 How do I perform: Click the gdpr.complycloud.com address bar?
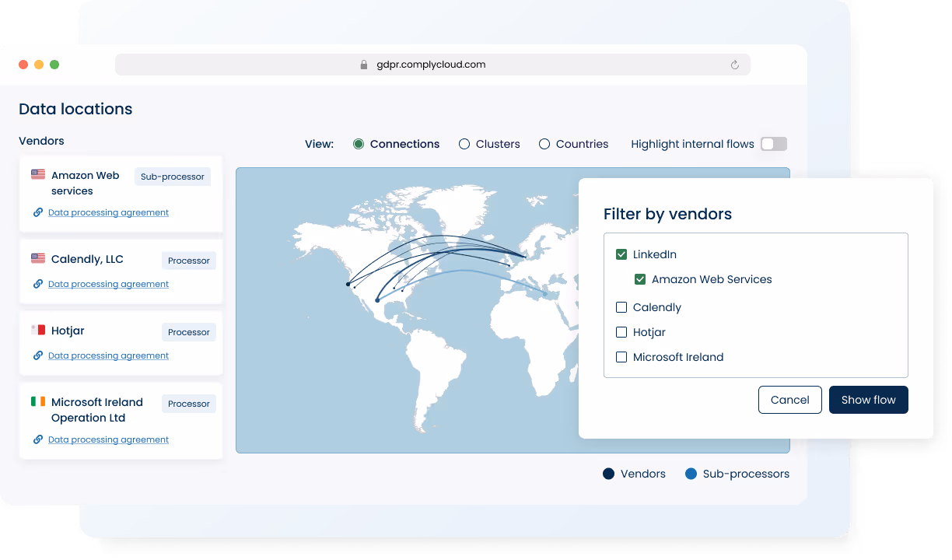pyautogui.click(x=432, y=65)
